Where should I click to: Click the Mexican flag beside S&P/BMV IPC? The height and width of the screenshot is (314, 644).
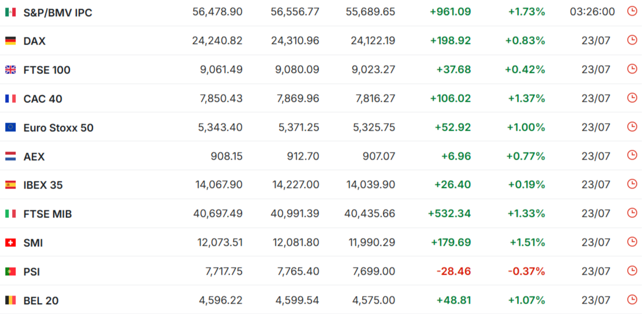[10, 12]
